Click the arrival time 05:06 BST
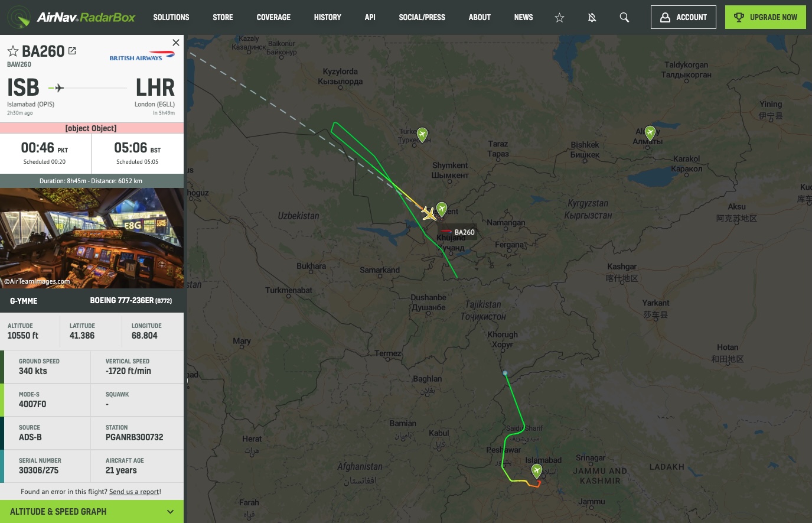812x523 pixels. coord(138,148)
